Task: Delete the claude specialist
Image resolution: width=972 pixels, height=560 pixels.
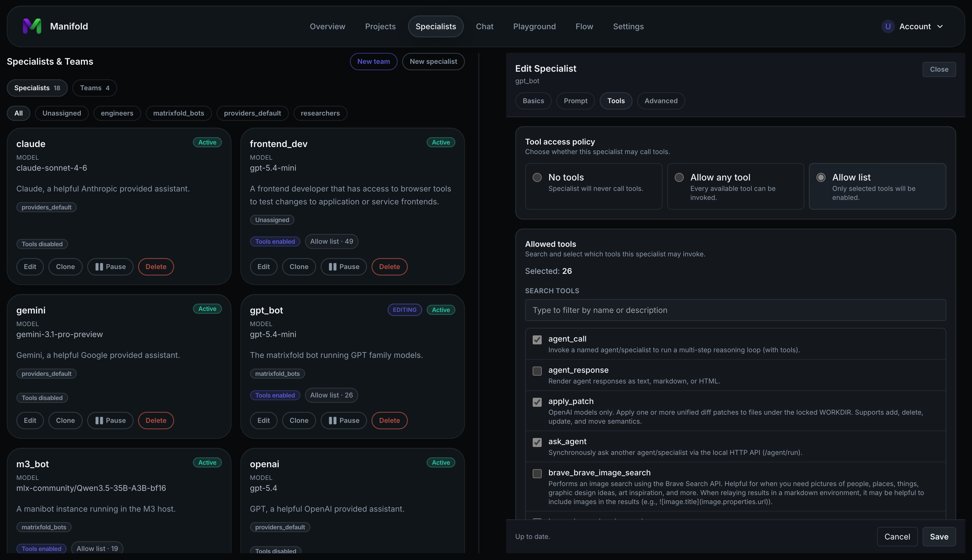Action: [x=156, y=267]
